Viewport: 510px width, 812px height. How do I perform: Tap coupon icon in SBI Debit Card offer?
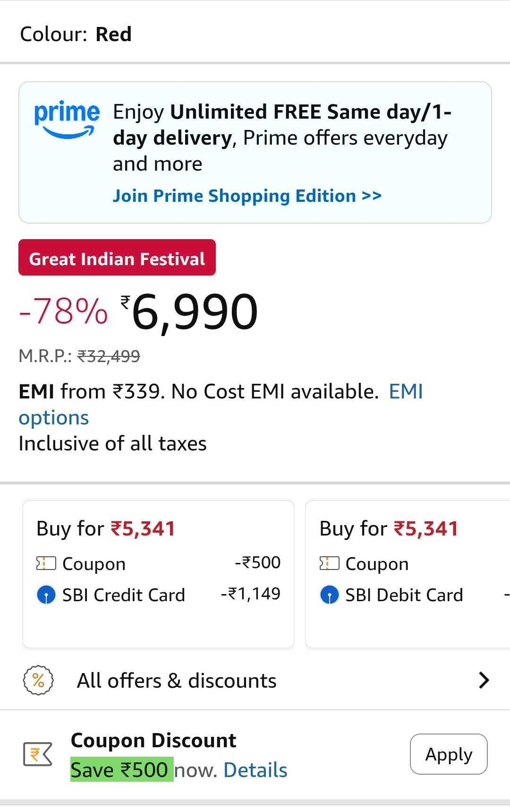[x=329, y=563]
